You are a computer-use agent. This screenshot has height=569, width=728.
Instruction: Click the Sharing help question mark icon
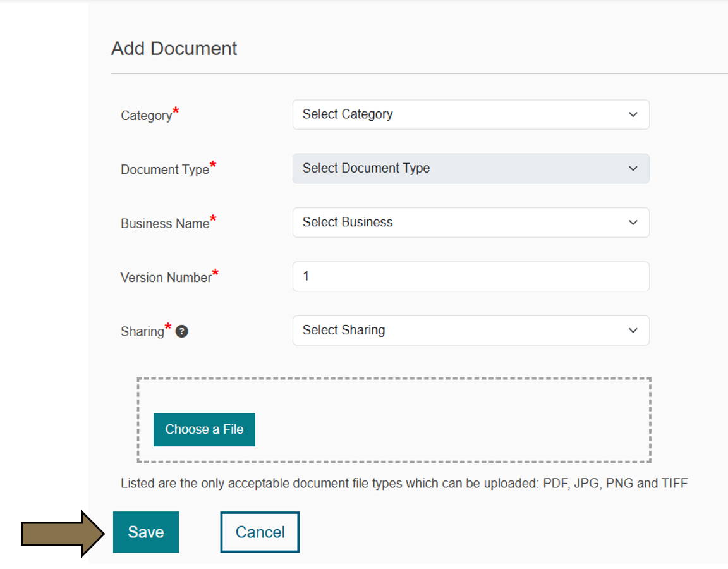182,331
